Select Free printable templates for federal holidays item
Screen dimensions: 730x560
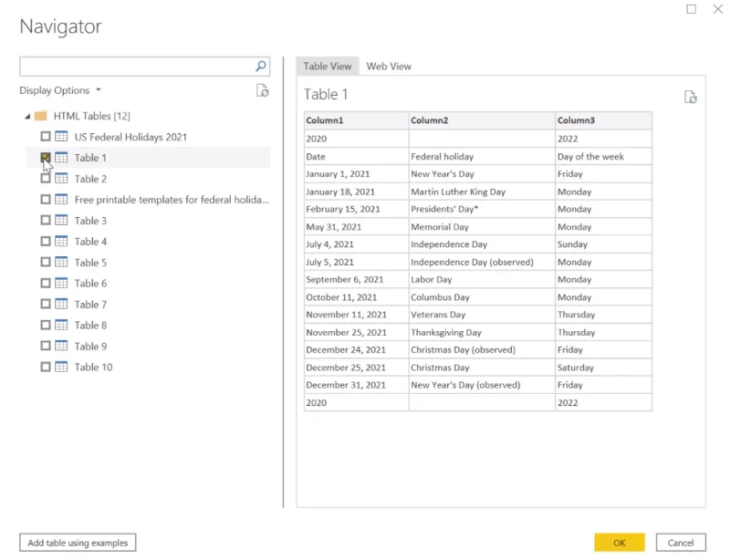coord(172,200)
